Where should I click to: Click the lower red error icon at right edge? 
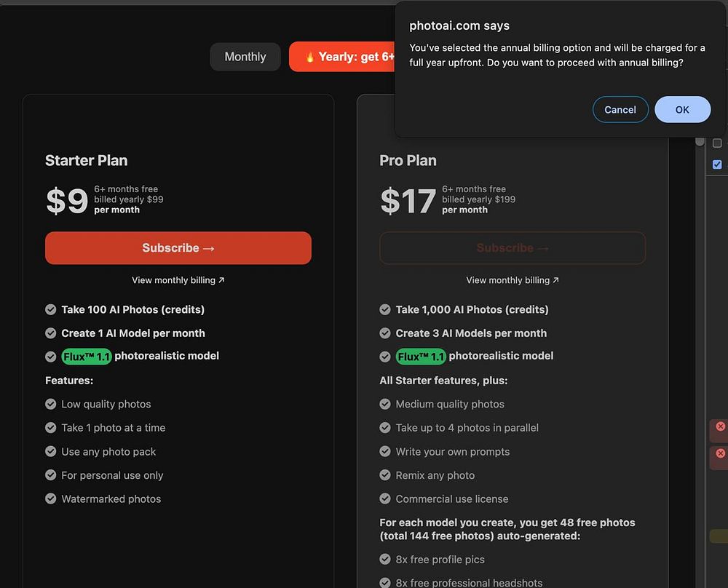pos(720,453)
